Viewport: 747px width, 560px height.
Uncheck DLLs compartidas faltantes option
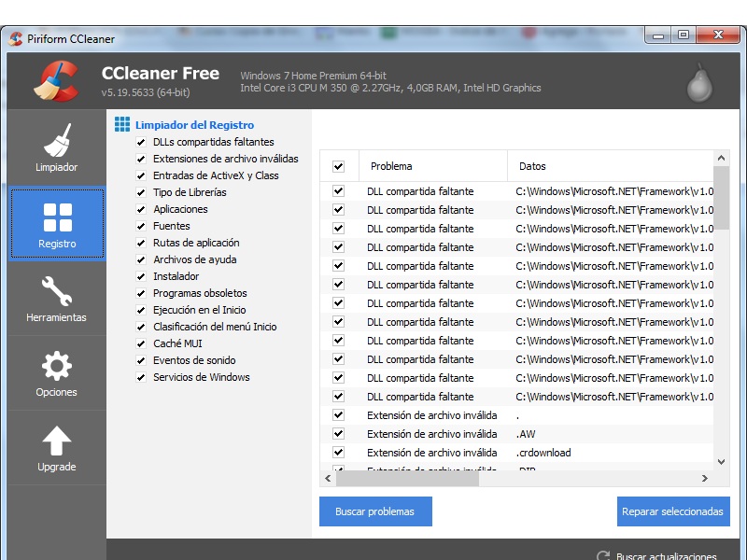(x=141, y=142)
